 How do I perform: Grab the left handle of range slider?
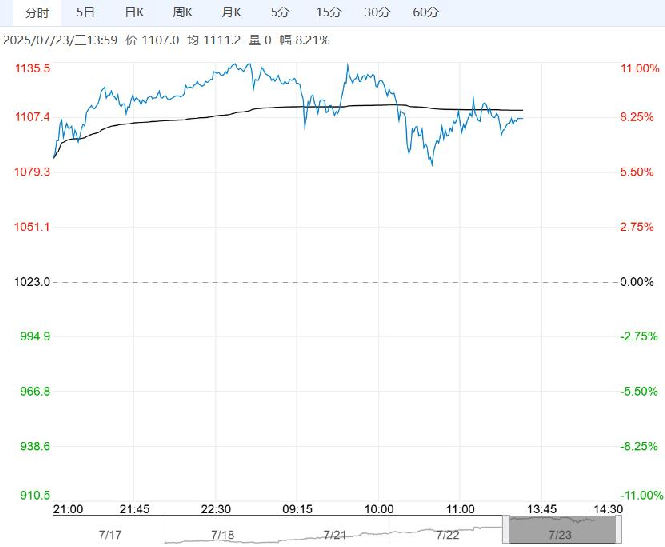(x=506, y=529)
